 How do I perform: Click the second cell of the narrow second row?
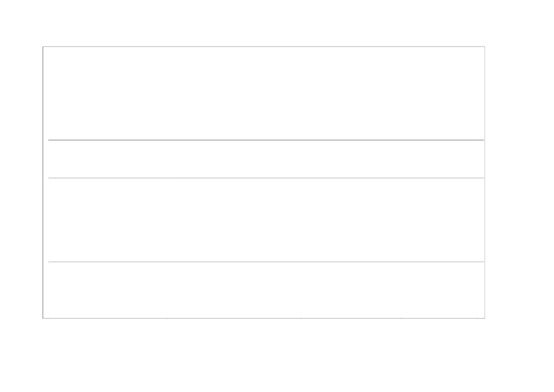(x=234, y=159)
